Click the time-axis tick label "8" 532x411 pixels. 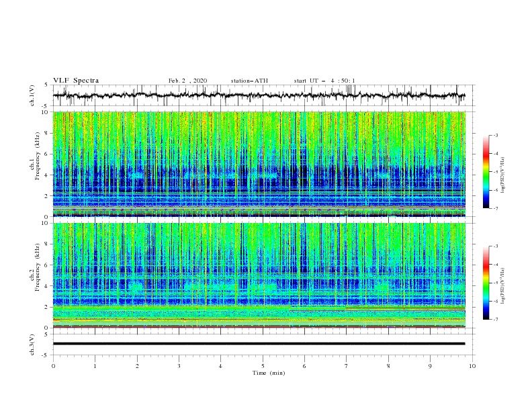[x=388, y=366]
